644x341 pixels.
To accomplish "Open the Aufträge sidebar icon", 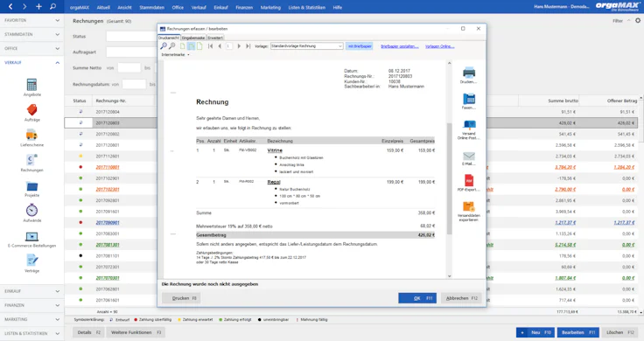I will [x=31, y=110].
